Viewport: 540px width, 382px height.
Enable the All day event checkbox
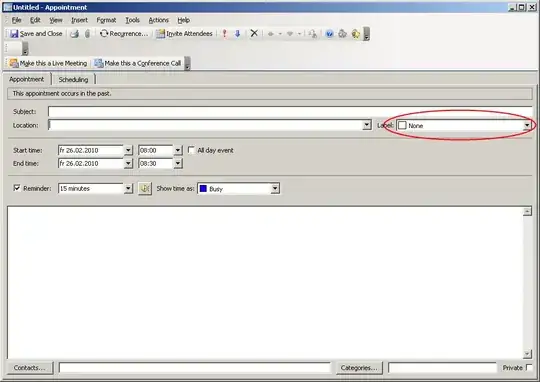191,150
